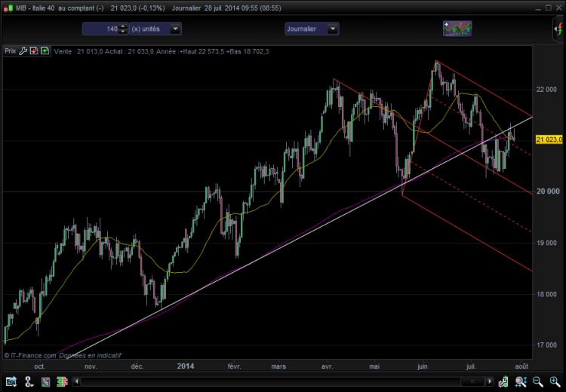This screenshot has height=392, width=566.
Task: Click the horizontal scrollbar left arrow
Action: click(x=76, y=381)
